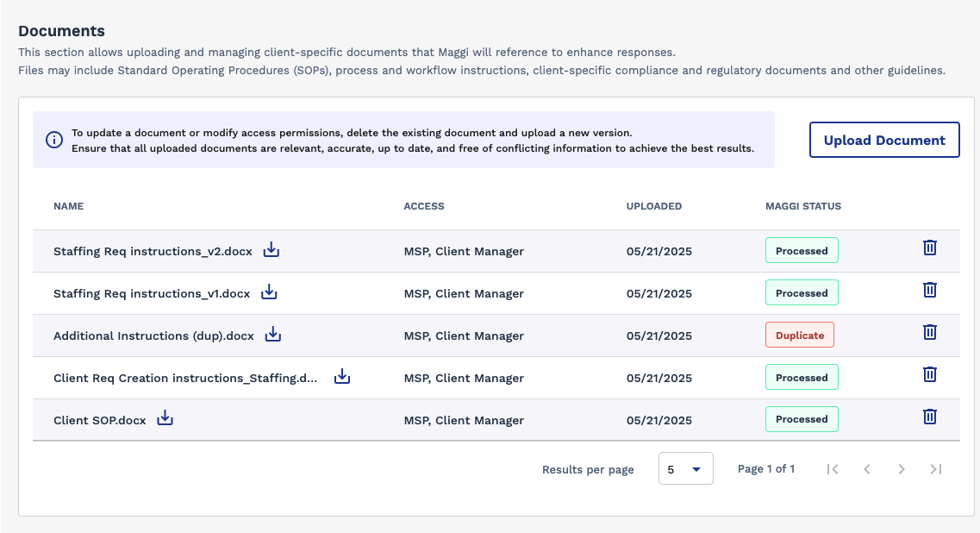980x533 pixels.
Task: Click the info icon in the blue notice
Action: pyautogui.click(x=54, y=140)
